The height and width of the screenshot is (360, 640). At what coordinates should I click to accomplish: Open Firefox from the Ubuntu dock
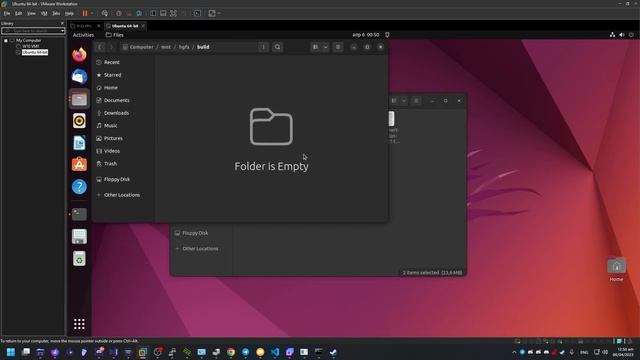79,54
